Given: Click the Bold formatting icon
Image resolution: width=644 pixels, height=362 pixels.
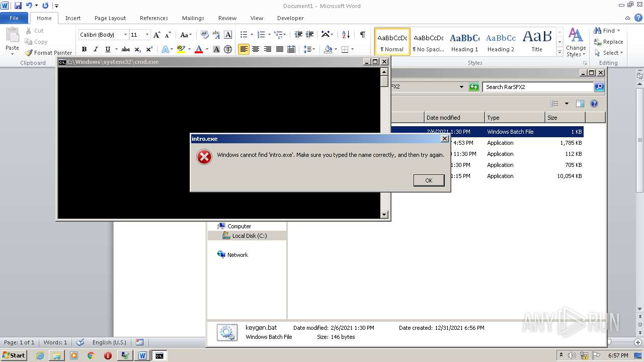Looking at the screenshot, I should pyautogui.click(x=84, y=49).
